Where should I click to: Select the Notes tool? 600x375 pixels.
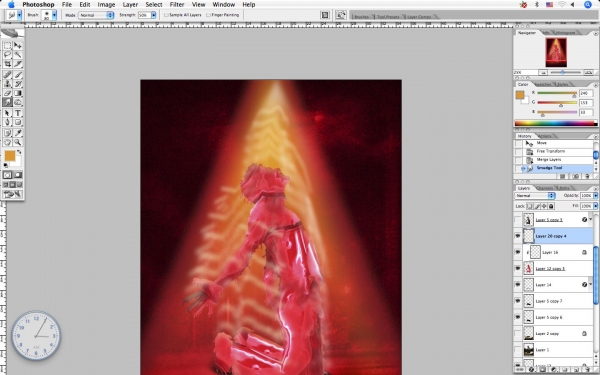coord(7,133)
